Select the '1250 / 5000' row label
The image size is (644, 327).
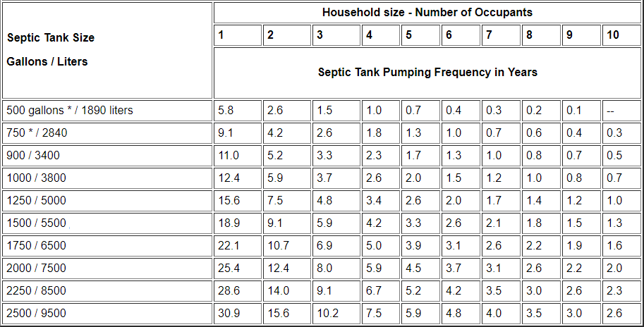pyautogui.click(x=36, y=200)
